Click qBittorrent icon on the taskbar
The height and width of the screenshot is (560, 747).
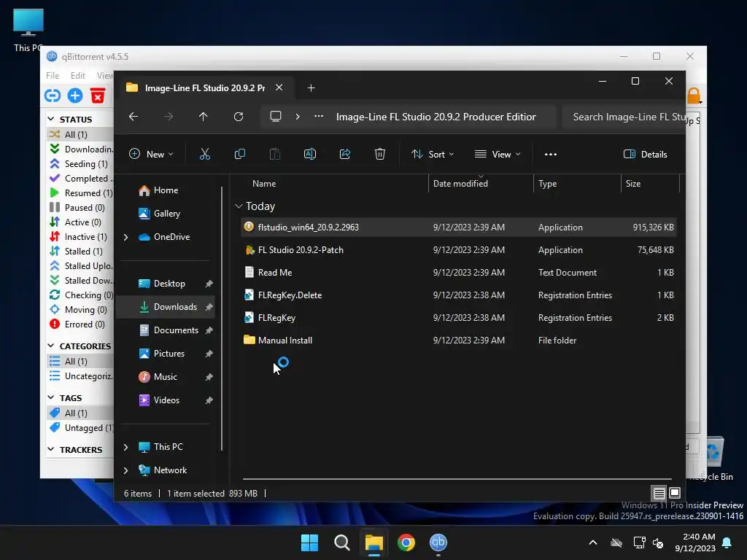click(438, 542)
